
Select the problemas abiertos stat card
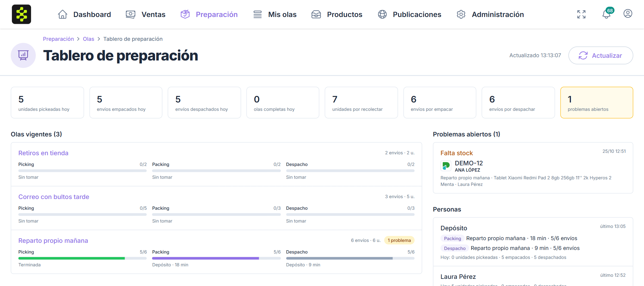click(597, 102)
